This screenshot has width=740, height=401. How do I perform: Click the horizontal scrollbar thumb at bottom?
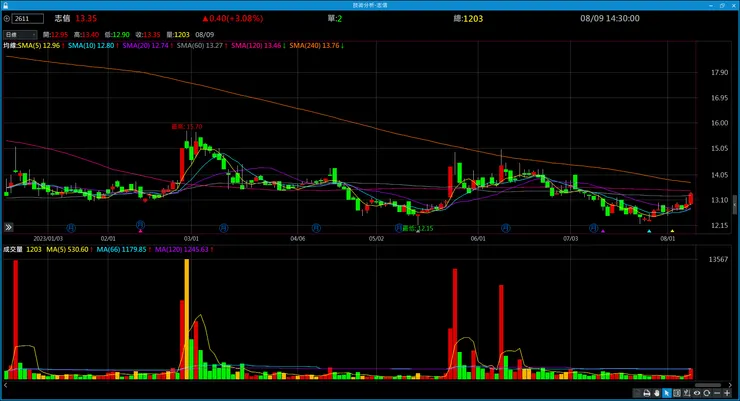pyautogui.click(x=708, y=385)
